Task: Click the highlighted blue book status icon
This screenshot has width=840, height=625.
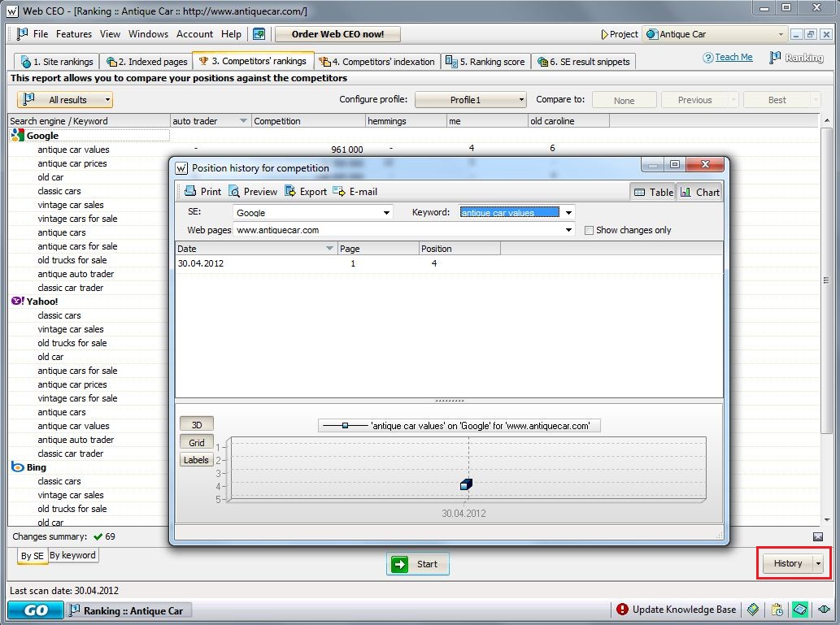Action: click(800, 610)
